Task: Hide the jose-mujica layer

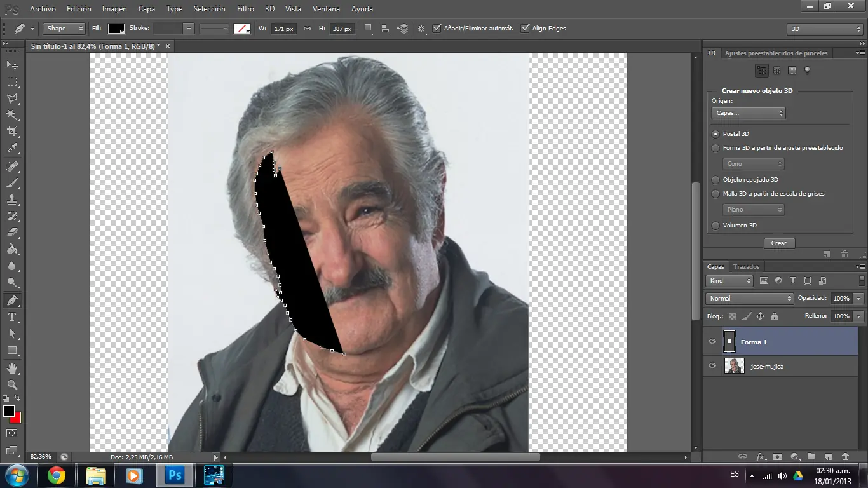Action: point(712,366)
